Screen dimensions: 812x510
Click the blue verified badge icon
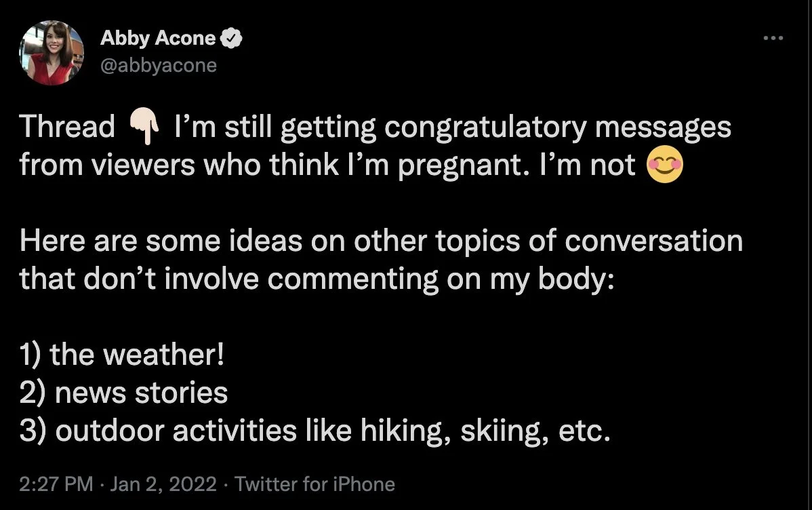[x=232, y=39]
